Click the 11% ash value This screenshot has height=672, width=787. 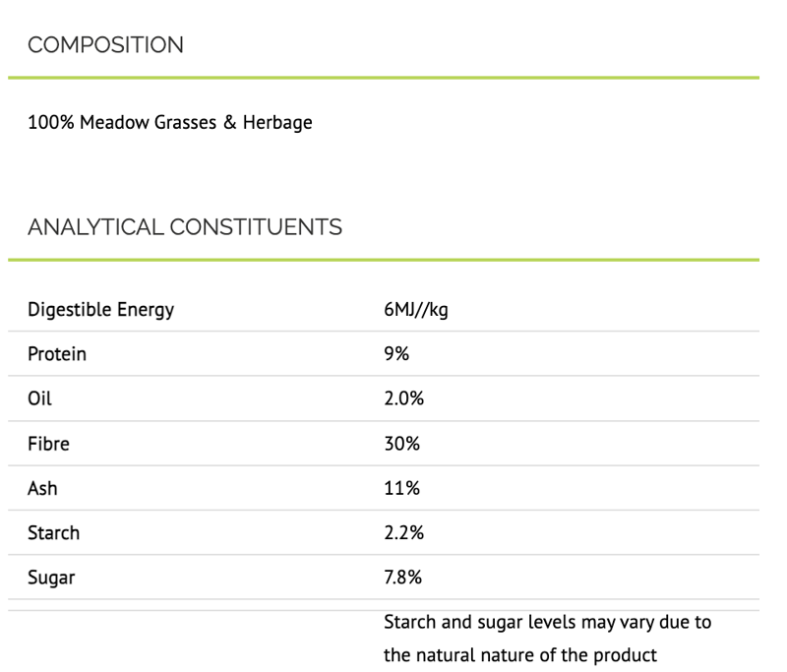[x=400, y=488]
